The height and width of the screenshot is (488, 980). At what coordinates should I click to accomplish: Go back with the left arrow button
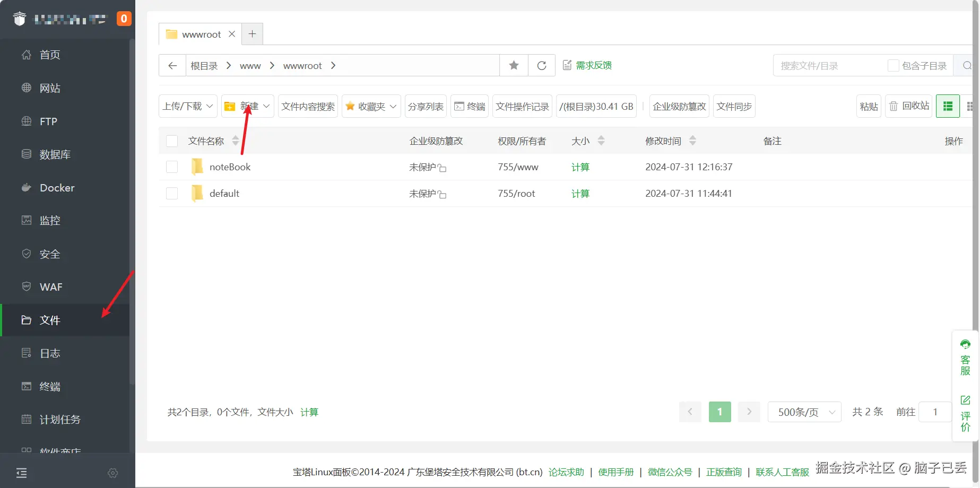click(x=172, y=65)
